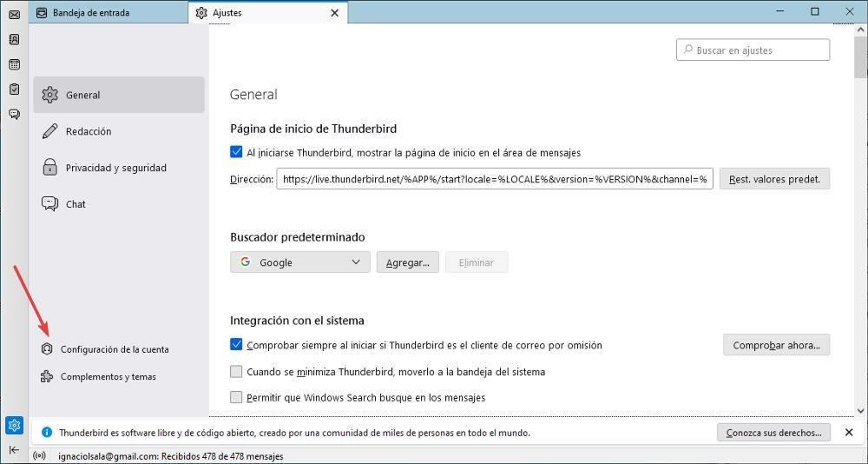This screenshot has height=464, width=868.
Task: Open the Google default search engine dropdown
Action: (x=300, y=262)
